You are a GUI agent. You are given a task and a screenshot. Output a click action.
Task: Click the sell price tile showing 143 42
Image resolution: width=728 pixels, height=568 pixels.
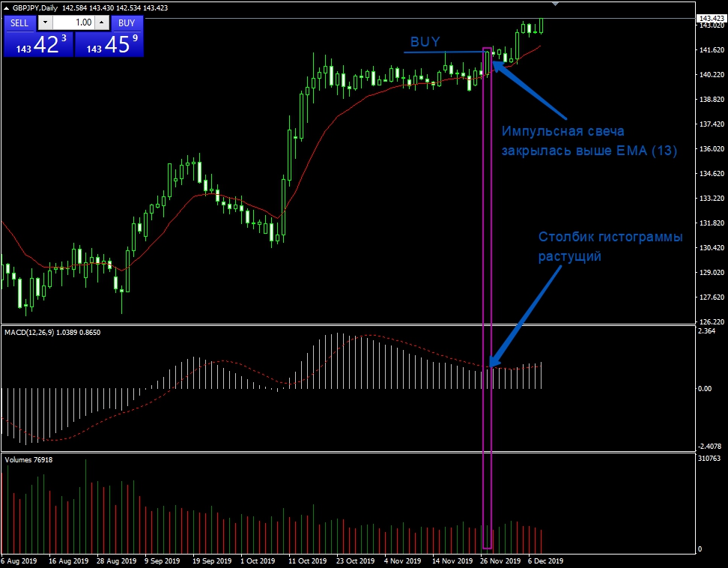37,44
